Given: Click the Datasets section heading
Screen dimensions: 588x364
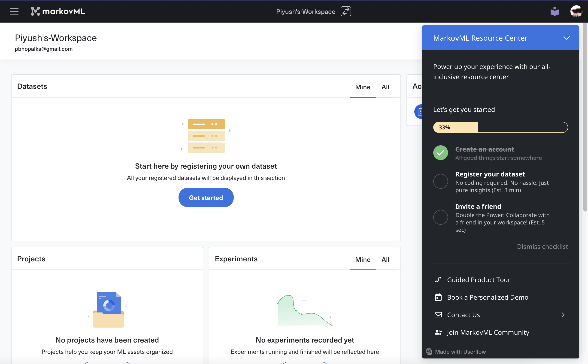Looking at the screenshot, I should (x=32, y=87).
